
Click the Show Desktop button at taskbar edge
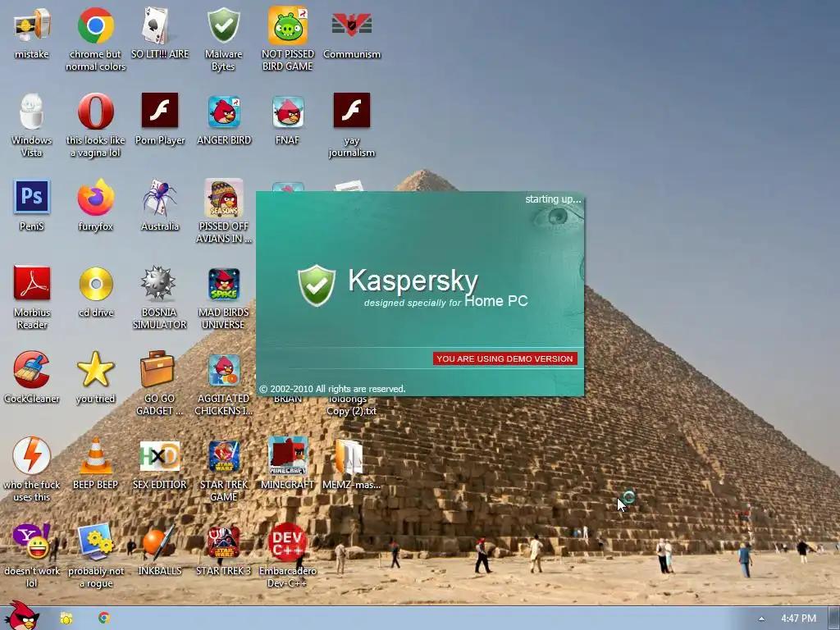(834, 619)
